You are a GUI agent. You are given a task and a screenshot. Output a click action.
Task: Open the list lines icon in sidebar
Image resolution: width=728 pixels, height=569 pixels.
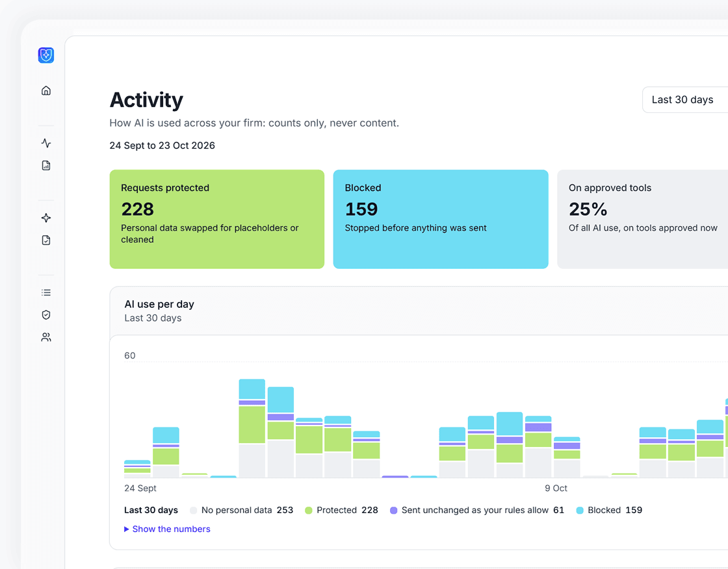point(46,292)
